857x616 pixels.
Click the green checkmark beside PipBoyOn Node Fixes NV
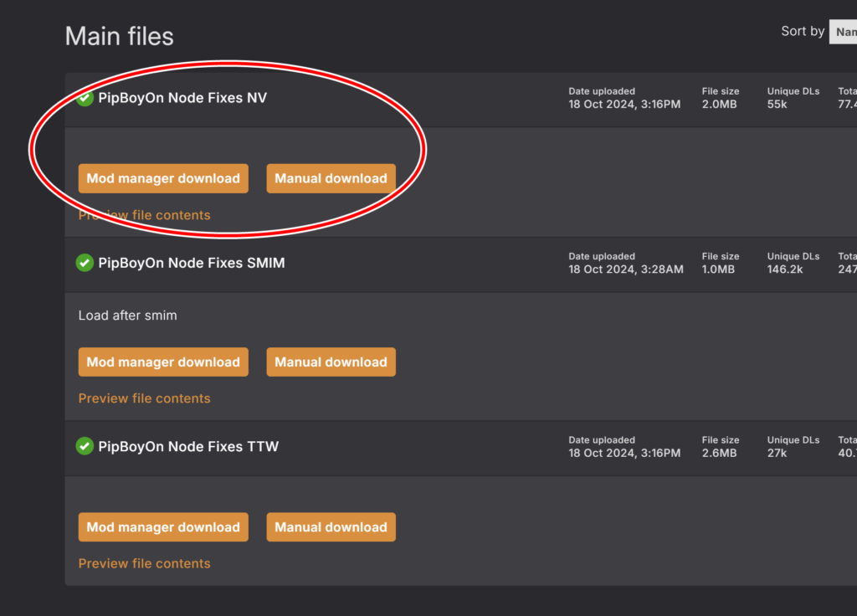(x=85, y=99)
